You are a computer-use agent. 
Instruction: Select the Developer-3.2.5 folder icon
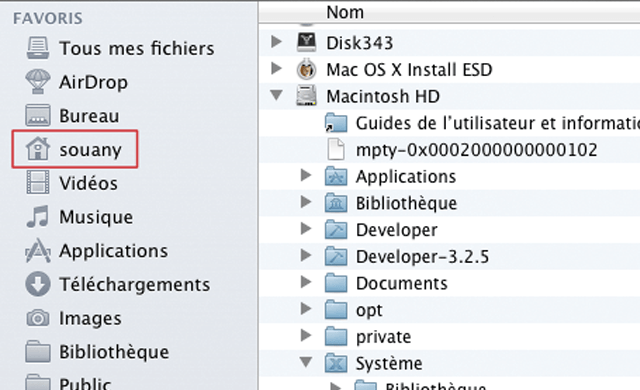click(336, 256)
